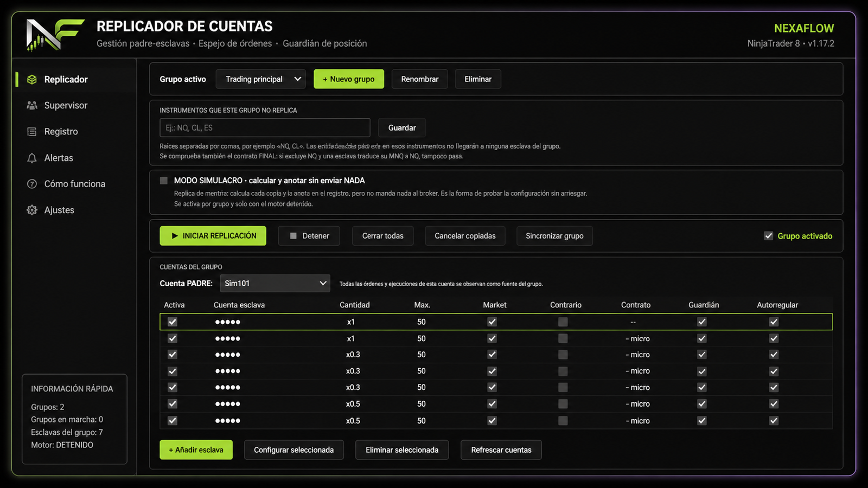This screenshot has width=868, height=488.
Task: Click Eliminar seleccionada button
Action: coord(402,450)
